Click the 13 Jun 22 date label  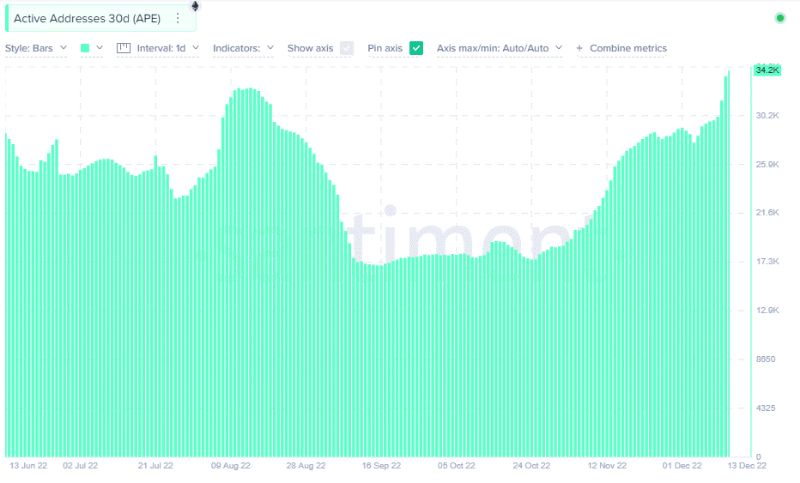pyautogui.click(x=29, y=466)
